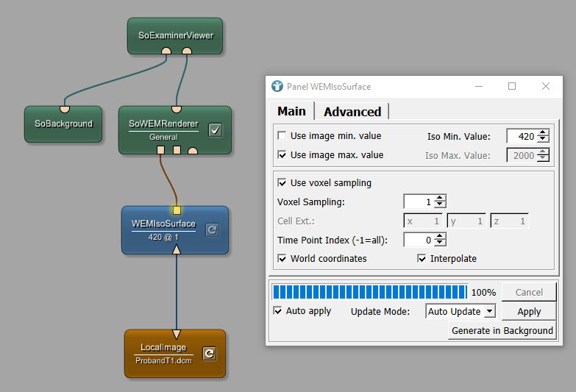Disable Use voxel sampling checkbox

282,183
